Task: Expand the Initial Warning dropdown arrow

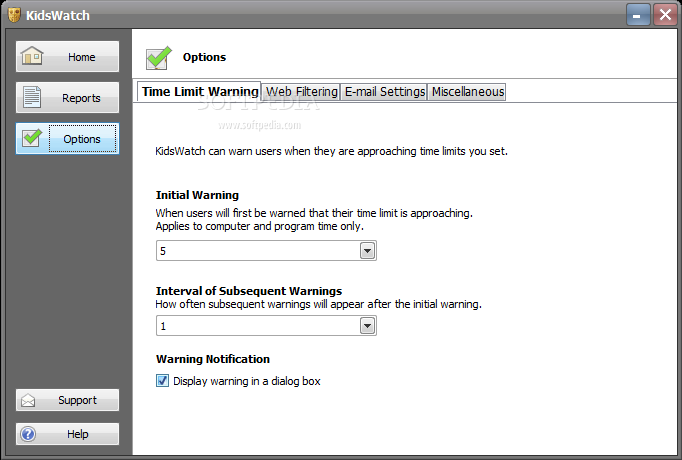Action: [368, 251]
